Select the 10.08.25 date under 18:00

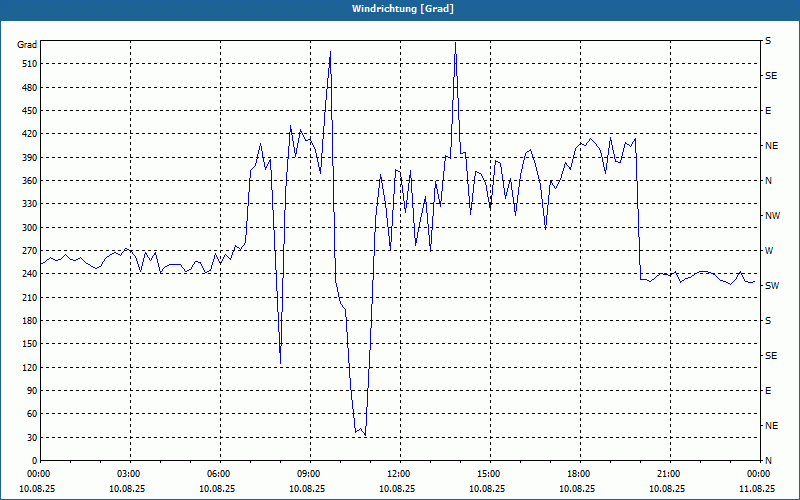577,489
